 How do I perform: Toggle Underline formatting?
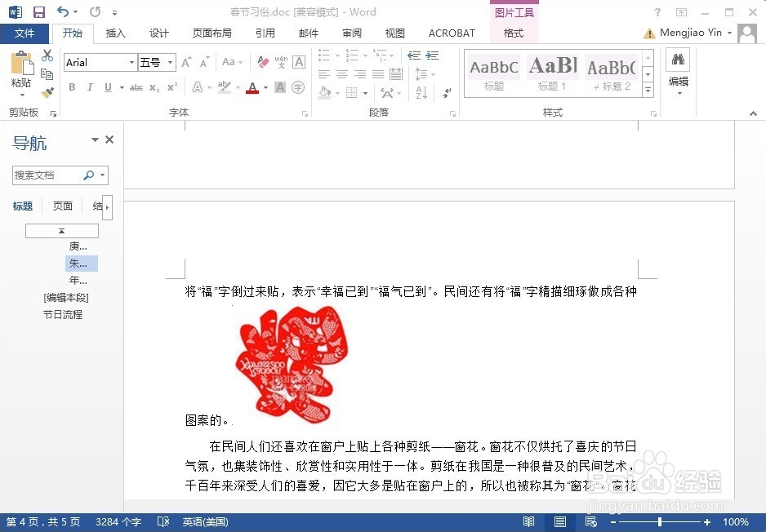[108, 87]
